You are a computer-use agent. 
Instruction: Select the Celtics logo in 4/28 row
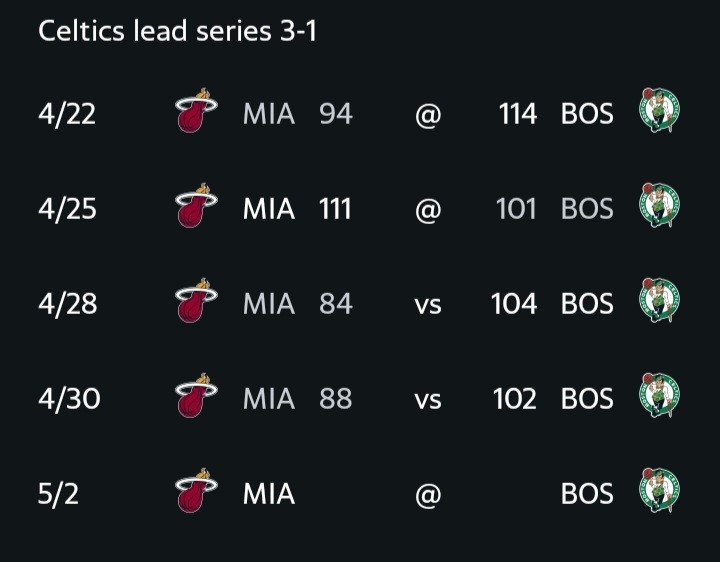[659, 300]
